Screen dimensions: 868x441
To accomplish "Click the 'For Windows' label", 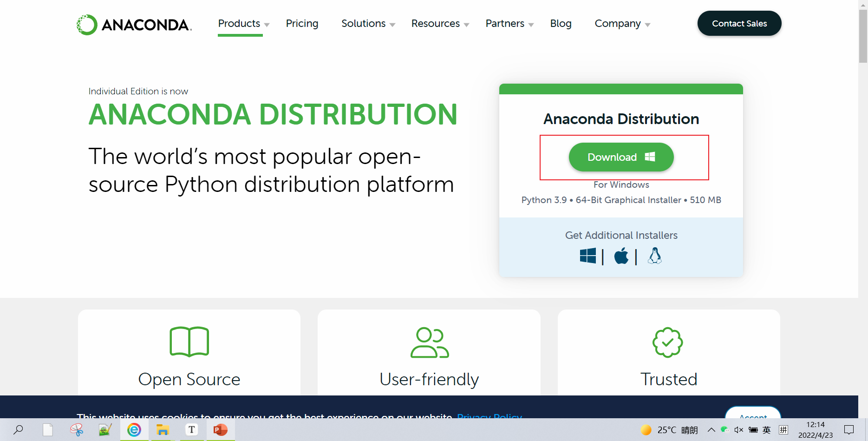I will (x=621, y=184).
